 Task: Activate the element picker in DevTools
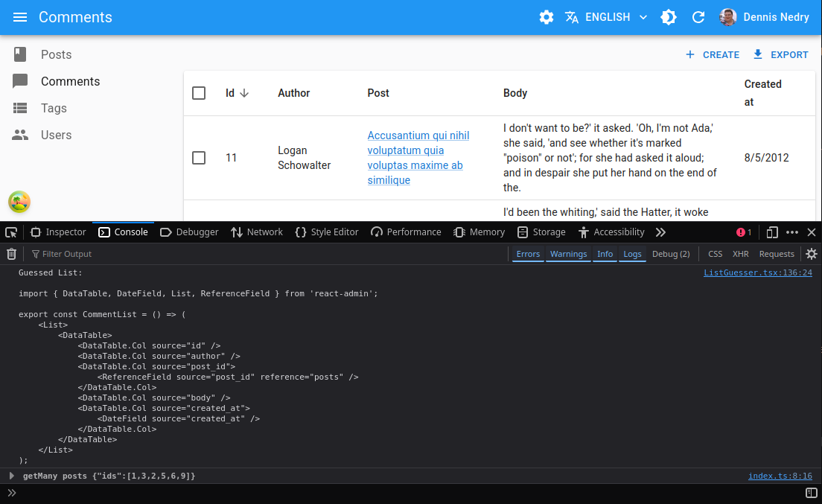tap(11, 232)
